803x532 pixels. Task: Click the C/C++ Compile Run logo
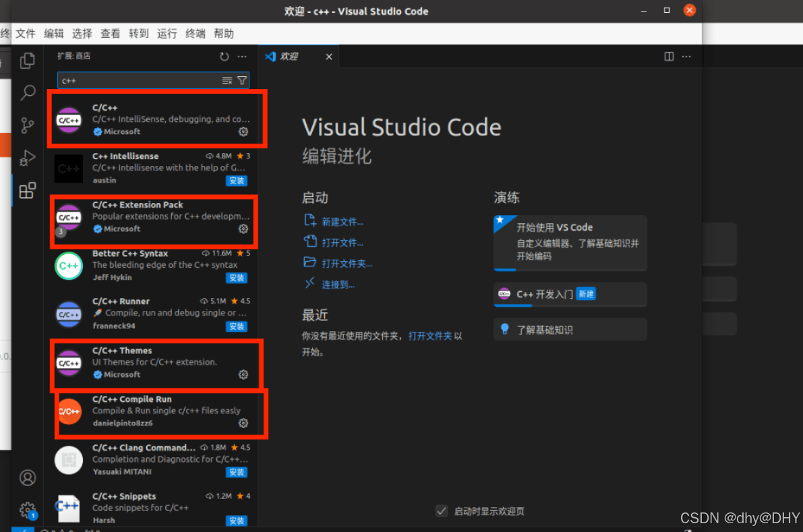click(69, 412)
